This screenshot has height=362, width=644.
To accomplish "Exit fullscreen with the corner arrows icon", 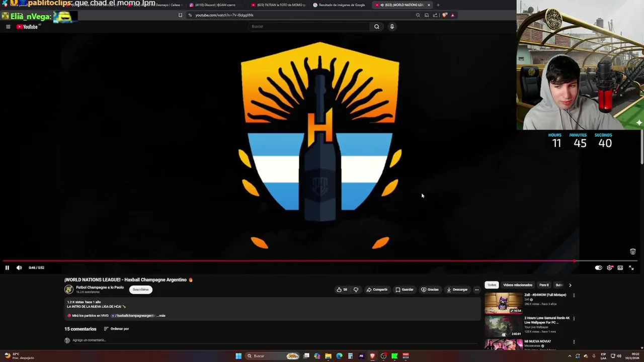I will click(x=631, y=268).
